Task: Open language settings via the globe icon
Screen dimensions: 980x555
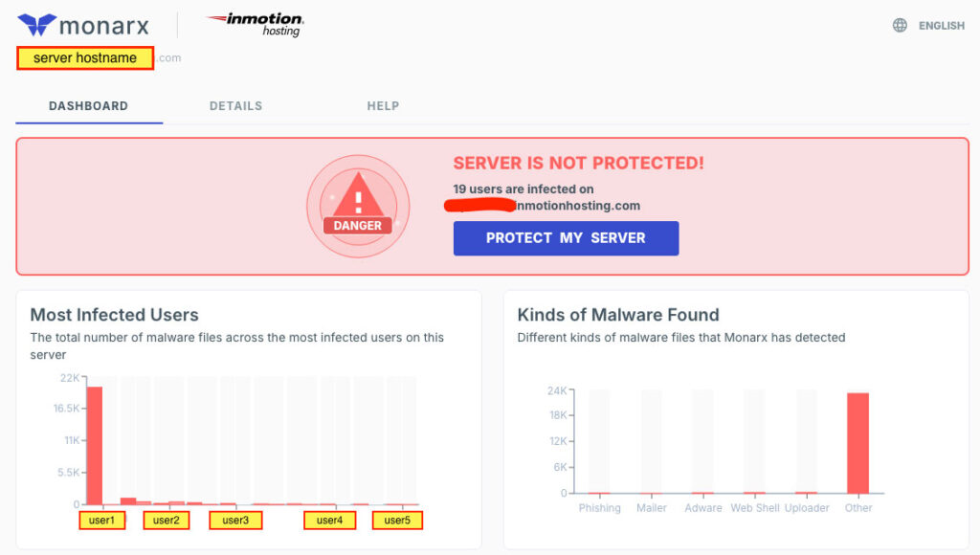Action: 899,25
